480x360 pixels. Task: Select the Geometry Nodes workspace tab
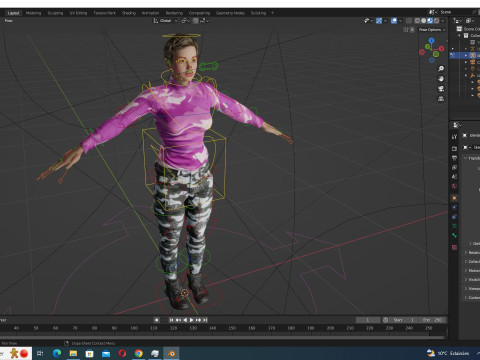tap(230, 13)
